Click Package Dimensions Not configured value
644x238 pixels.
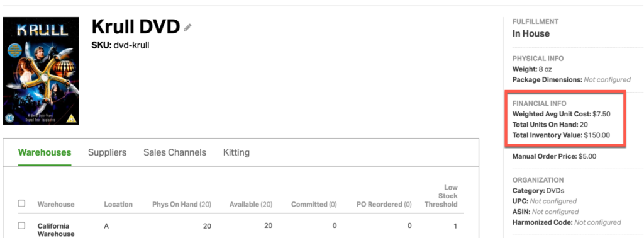[607, 80]
